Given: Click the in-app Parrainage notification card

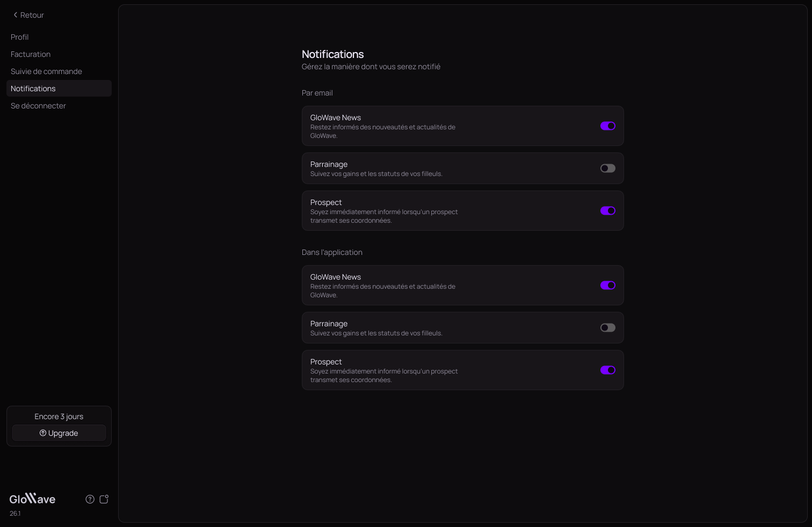Looking at the screenshot, I should click(x=463, y=328).
